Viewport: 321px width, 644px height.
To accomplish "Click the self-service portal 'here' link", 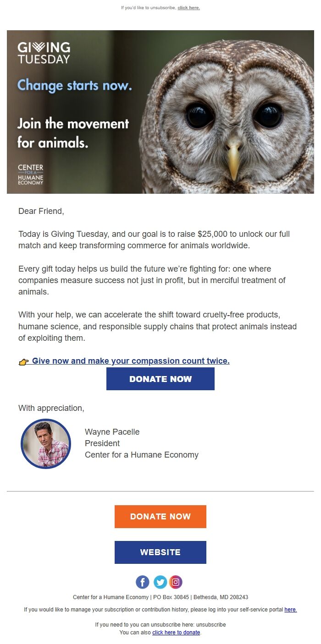I will tap(291, 610).
